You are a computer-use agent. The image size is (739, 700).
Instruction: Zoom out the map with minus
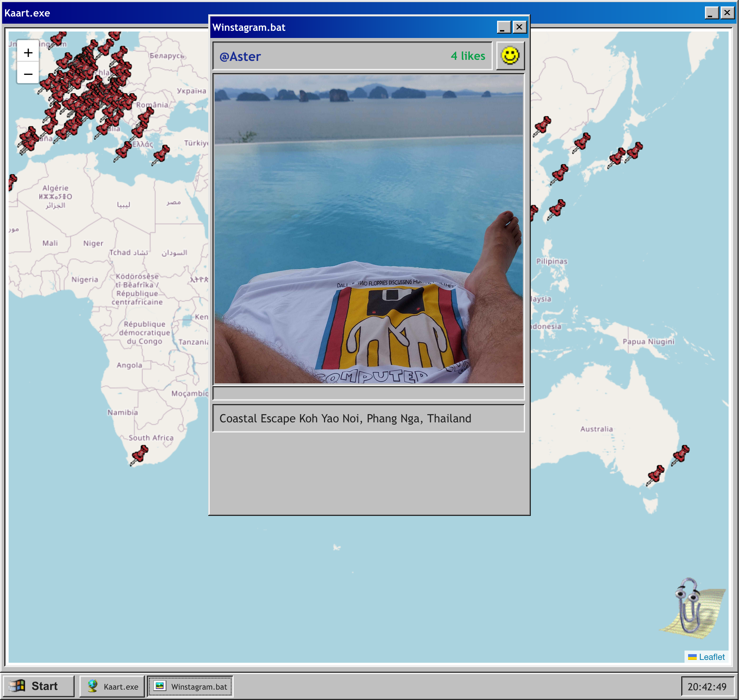pos(28,74)
